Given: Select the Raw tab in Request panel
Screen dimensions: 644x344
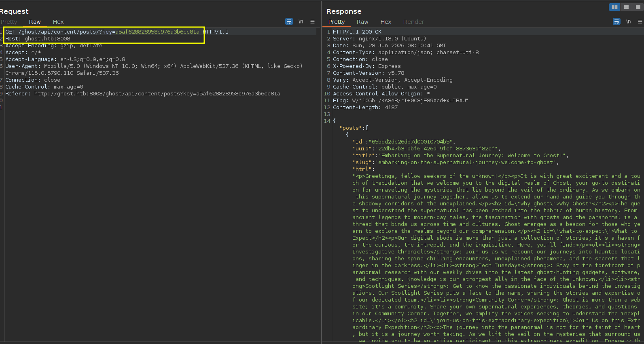Looking at the screenshot, I should tap(35, 22).
